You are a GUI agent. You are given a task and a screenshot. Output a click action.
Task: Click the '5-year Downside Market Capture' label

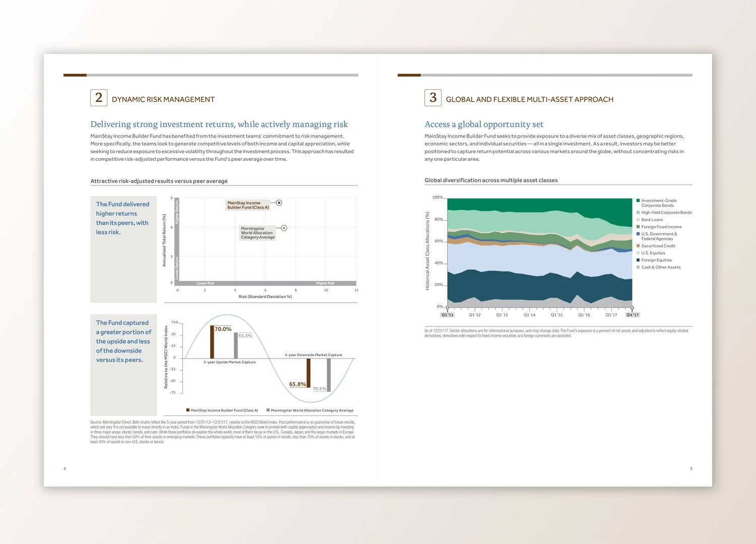[x=313, y=355]
